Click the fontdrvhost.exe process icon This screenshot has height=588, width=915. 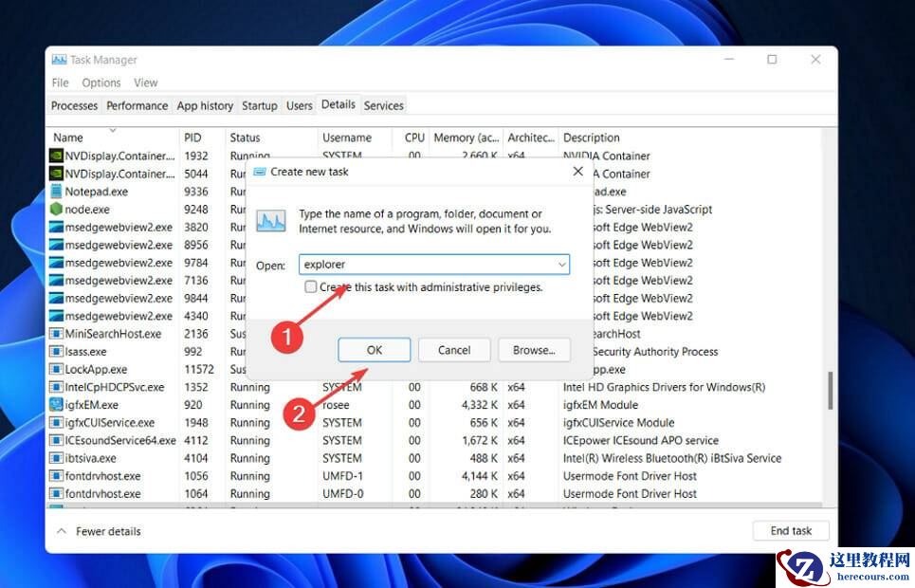(57, 475)
